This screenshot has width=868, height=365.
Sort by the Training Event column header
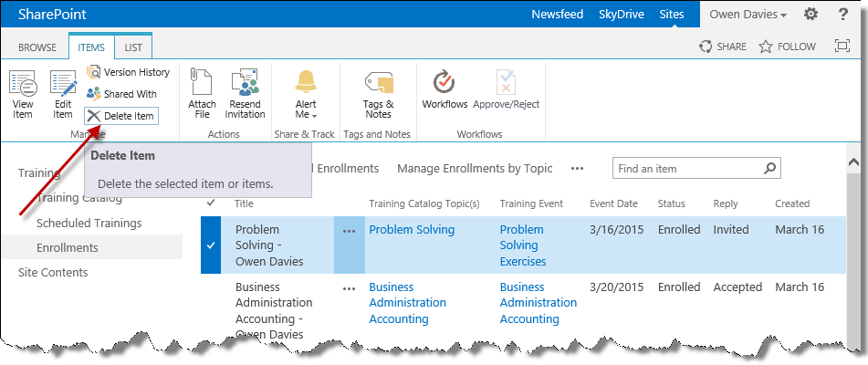tap(531, 203)
